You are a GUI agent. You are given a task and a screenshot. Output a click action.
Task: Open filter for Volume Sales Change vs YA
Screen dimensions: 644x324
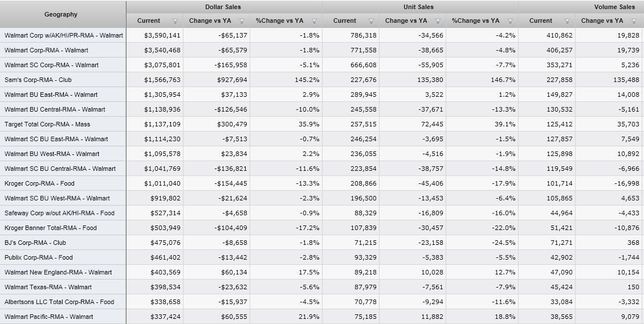(x=634, y=21)
